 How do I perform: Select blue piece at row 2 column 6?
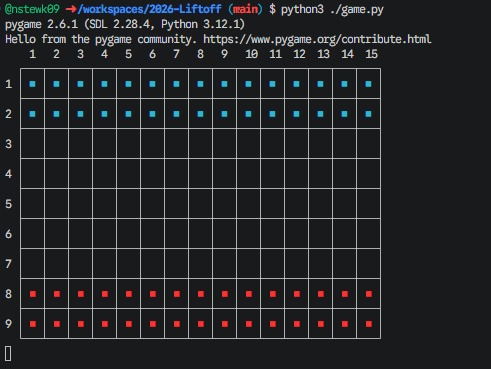[x=152, y=114]
